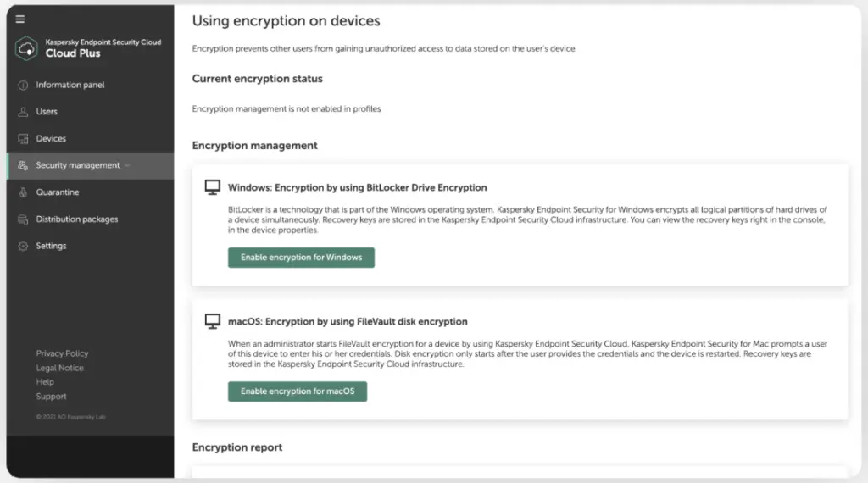Open Distribution packages page

[77, 219]
